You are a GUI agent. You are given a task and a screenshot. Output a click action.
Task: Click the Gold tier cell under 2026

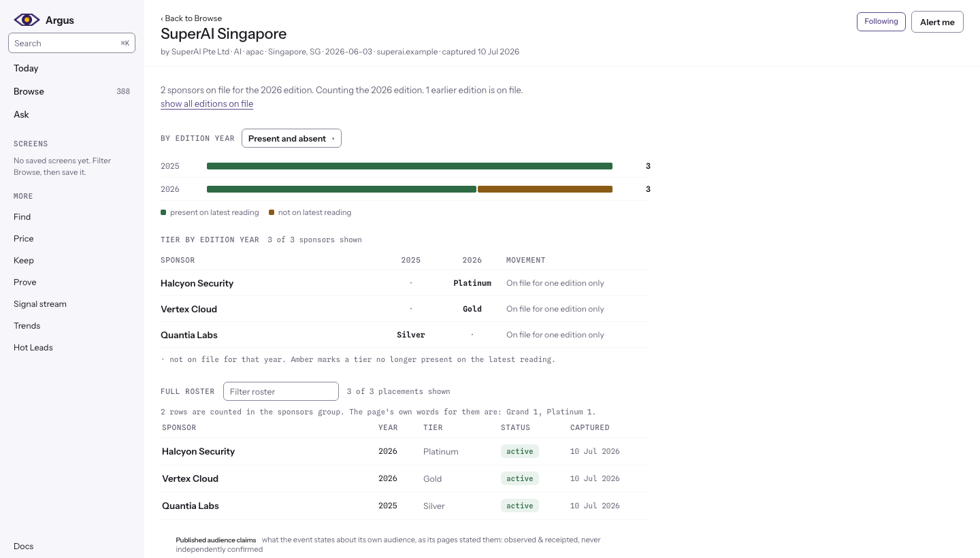coord(472,309)
